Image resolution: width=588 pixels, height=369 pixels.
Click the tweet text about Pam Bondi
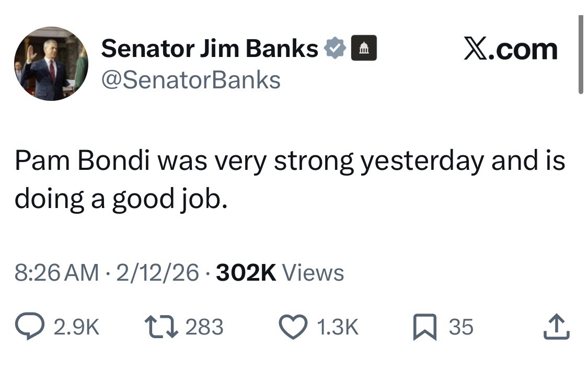click(289, 179)
